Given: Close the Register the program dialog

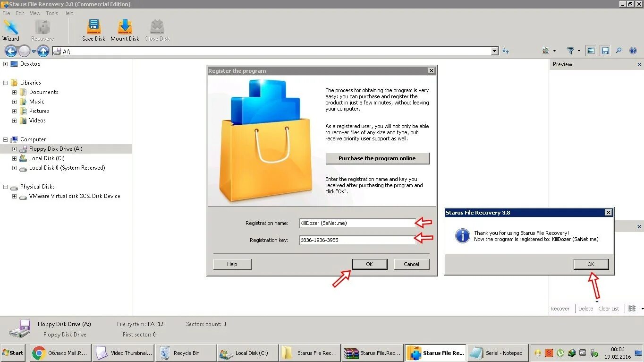Looking at the screenshot, I should click(x=431, y=70).
